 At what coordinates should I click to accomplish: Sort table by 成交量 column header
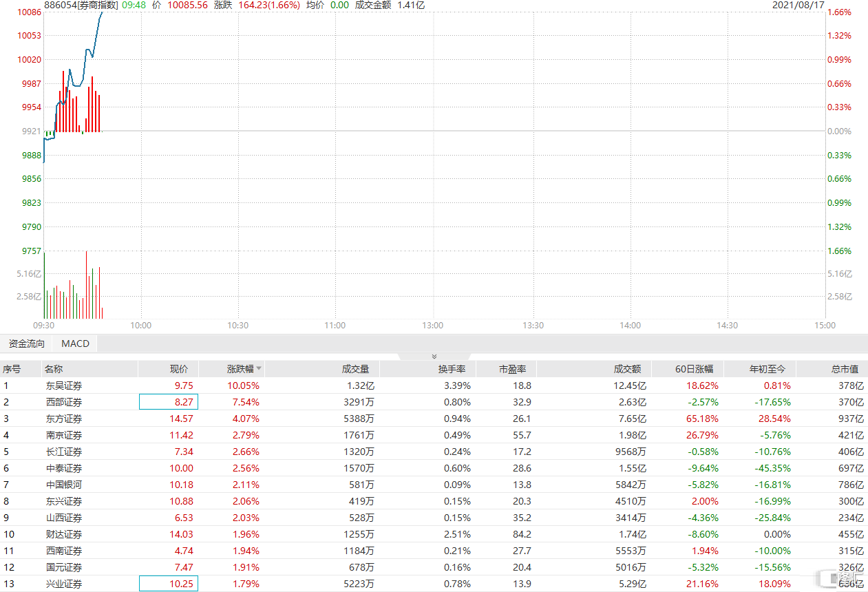[x=355, y=369]
